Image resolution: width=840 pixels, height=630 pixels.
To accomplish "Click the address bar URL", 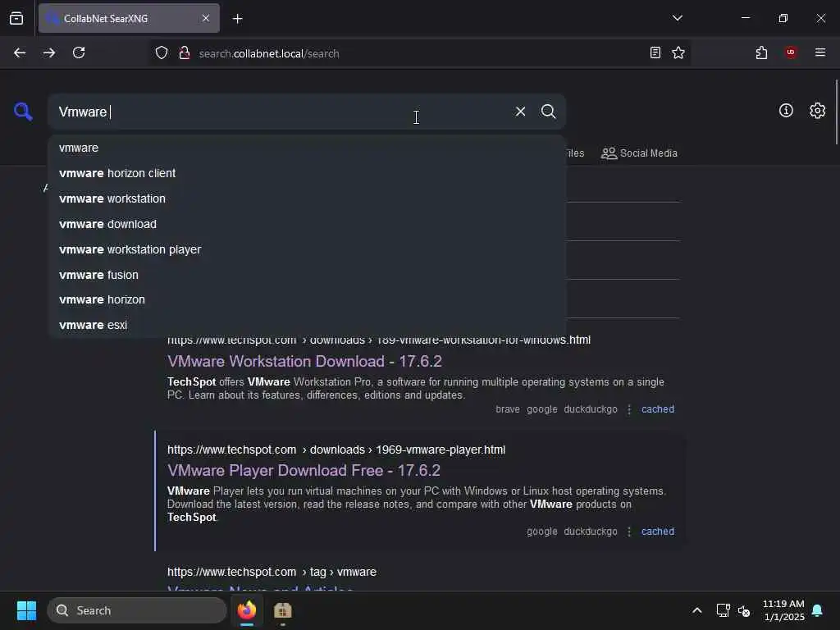I will click(269, 53).
